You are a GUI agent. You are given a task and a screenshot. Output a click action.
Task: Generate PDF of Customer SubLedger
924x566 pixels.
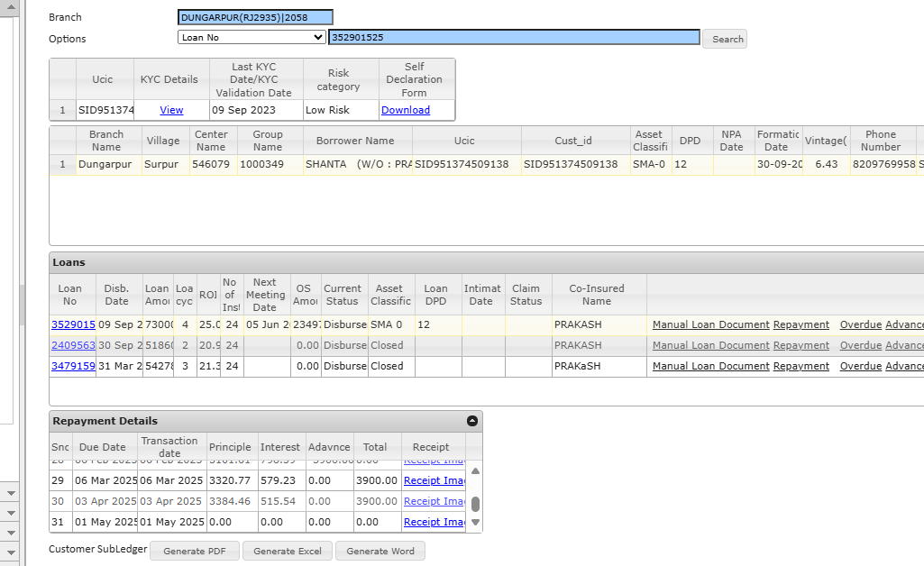click(x=196, y=551)
